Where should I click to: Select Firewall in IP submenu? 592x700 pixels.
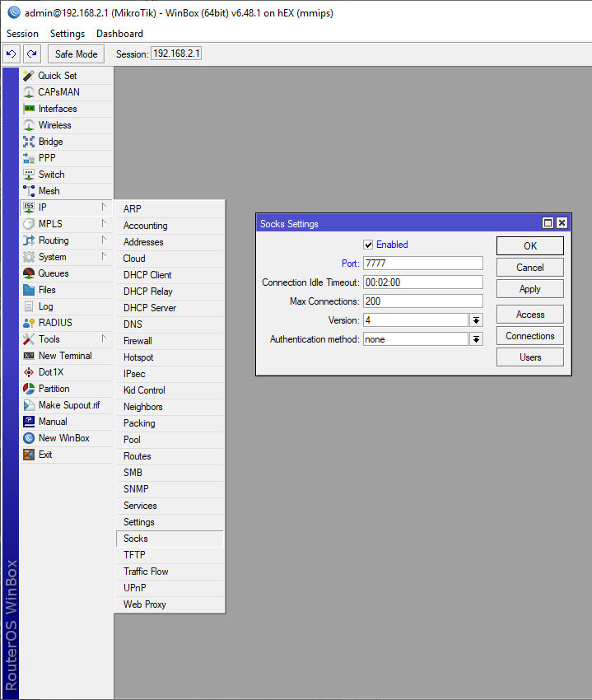click(170, 341)
